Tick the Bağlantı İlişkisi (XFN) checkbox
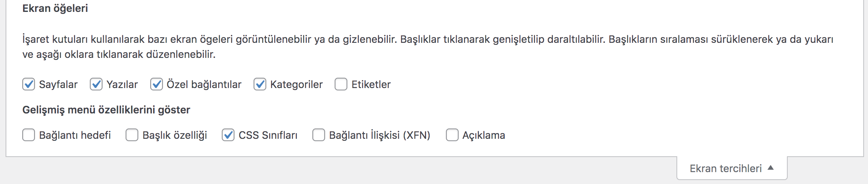 click(x=319, y=135)
